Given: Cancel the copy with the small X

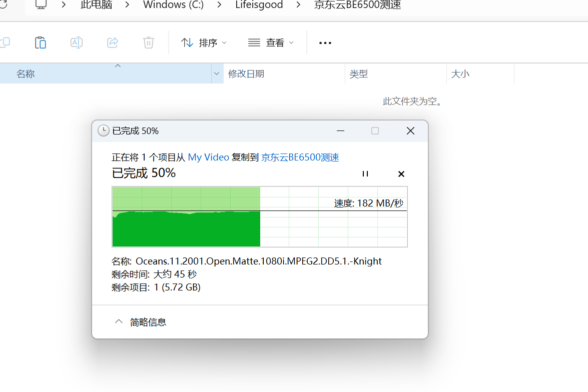Looking at the screenshot, I should pyautogui.click(x=401, y=174).
